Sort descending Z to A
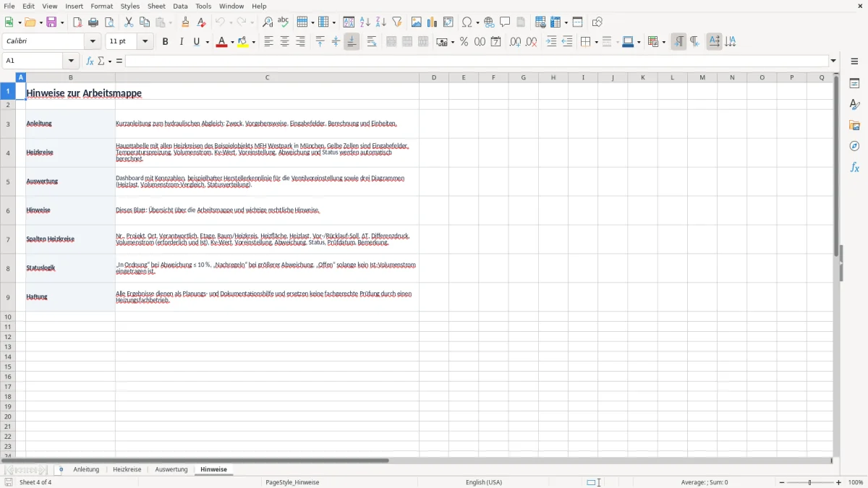This screenshot has width=868, height=488. pyautogui.click(x=380, y=22)
